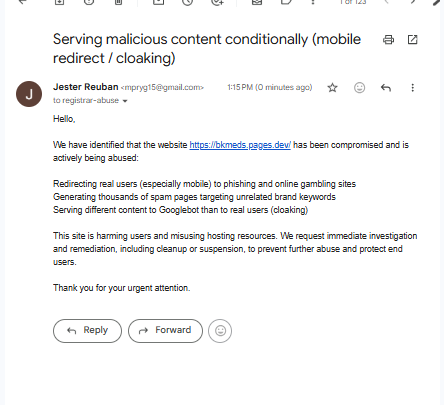Click the Reply button below the message

(x=87, y=331)
